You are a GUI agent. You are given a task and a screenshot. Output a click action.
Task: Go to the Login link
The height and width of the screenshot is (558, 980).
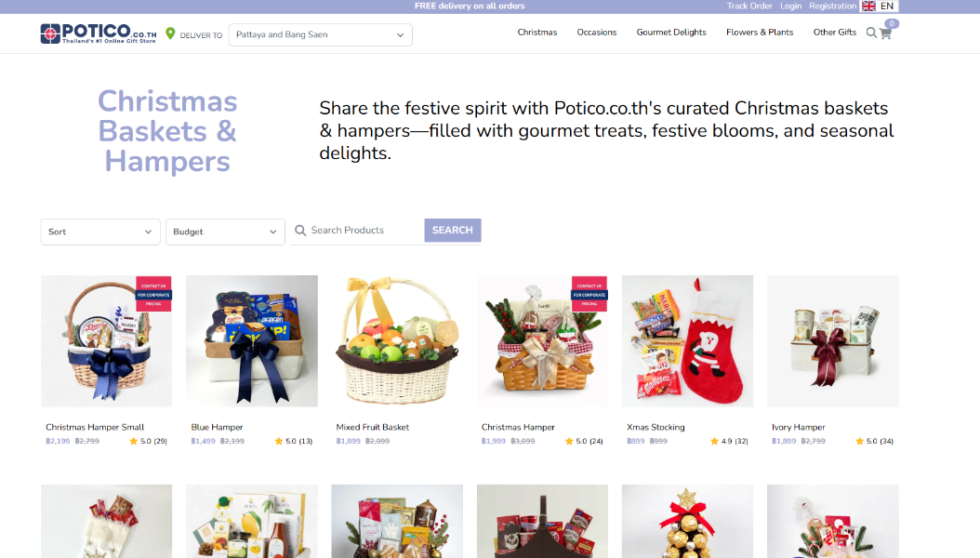(790, 6)
